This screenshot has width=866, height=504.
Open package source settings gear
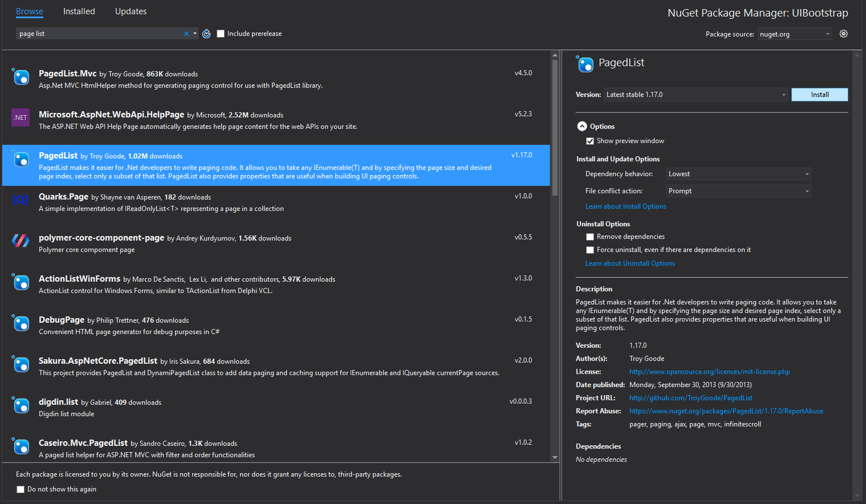point(844,34)
